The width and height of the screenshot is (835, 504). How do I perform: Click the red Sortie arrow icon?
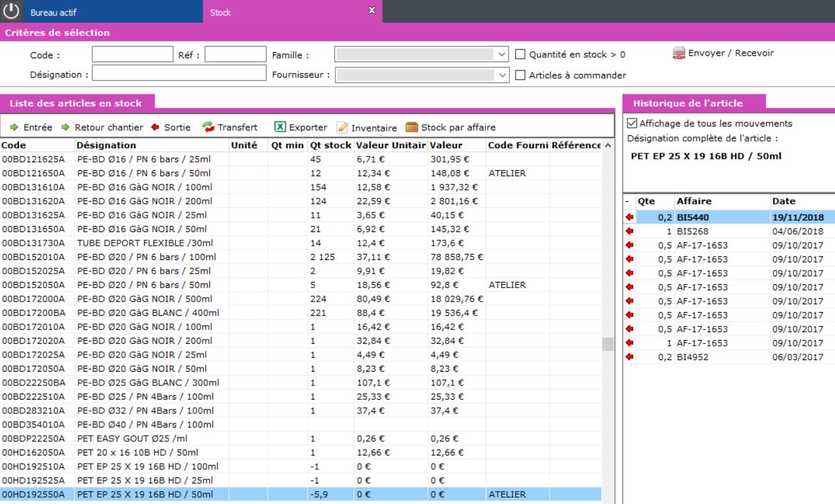tap(155, 127)
